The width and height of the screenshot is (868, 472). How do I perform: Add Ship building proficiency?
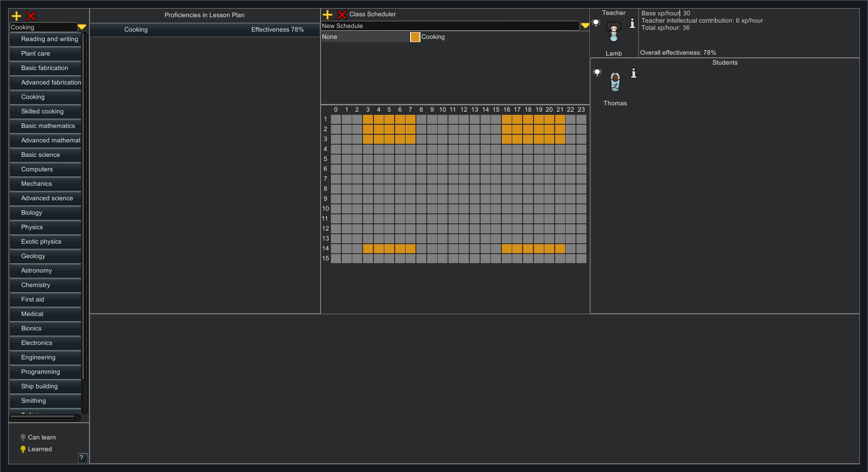click(x=46, y=387)
